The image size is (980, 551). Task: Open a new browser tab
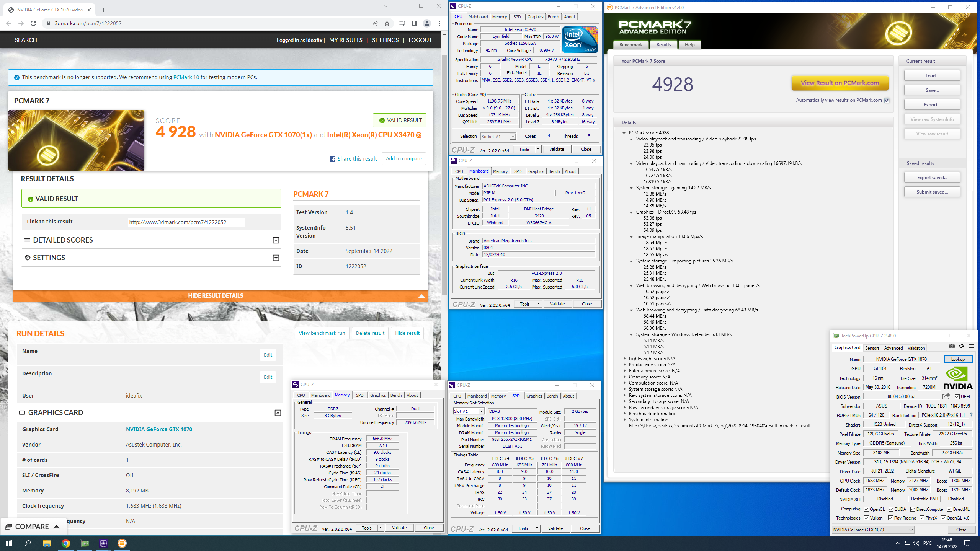(103, 10)
